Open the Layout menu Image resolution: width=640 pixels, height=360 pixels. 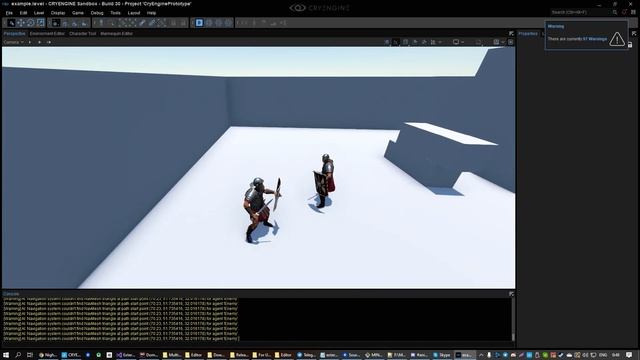[133, 13]
